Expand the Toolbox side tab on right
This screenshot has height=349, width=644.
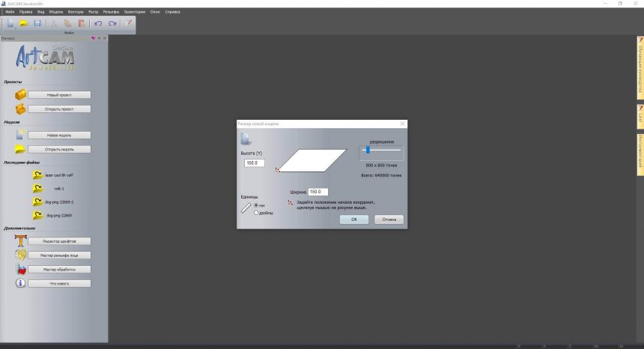click(640, 153)
